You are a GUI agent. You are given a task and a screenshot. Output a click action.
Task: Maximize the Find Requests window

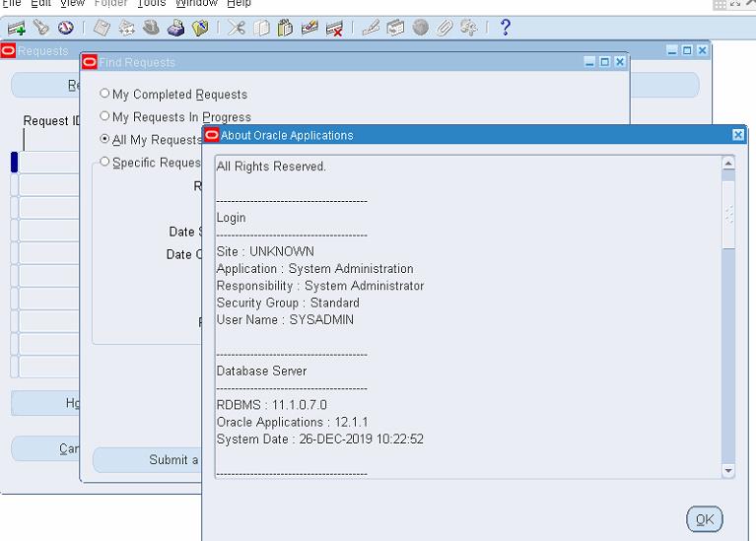click(x=604, y=62)
